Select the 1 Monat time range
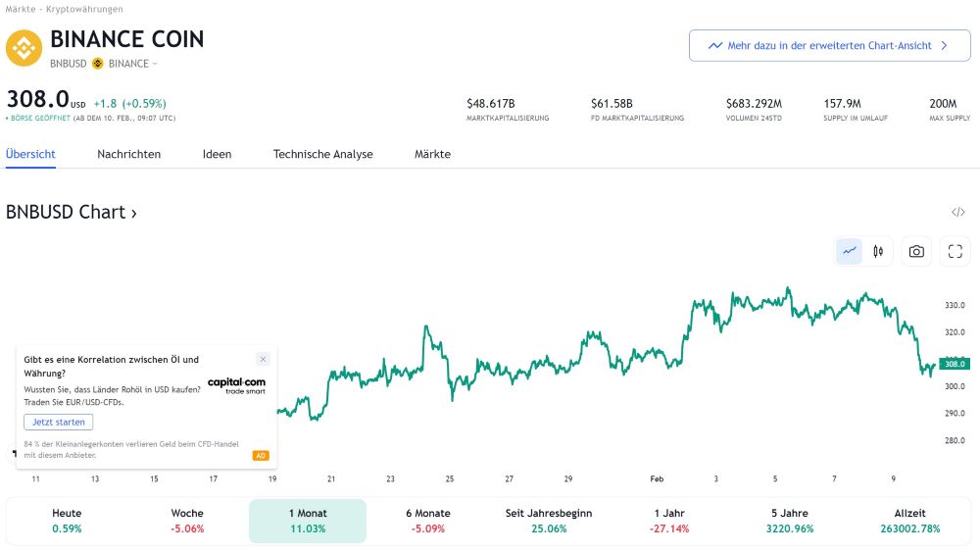 308,521
